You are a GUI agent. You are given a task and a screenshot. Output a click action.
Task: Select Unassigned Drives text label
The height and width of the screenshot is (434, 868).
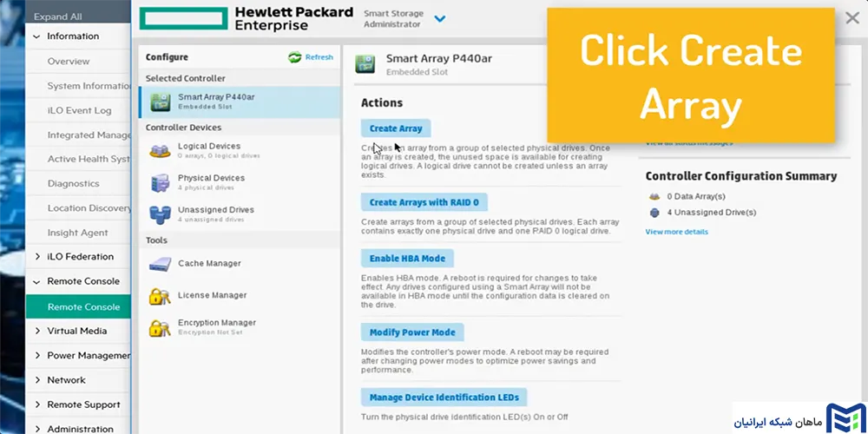216,210
